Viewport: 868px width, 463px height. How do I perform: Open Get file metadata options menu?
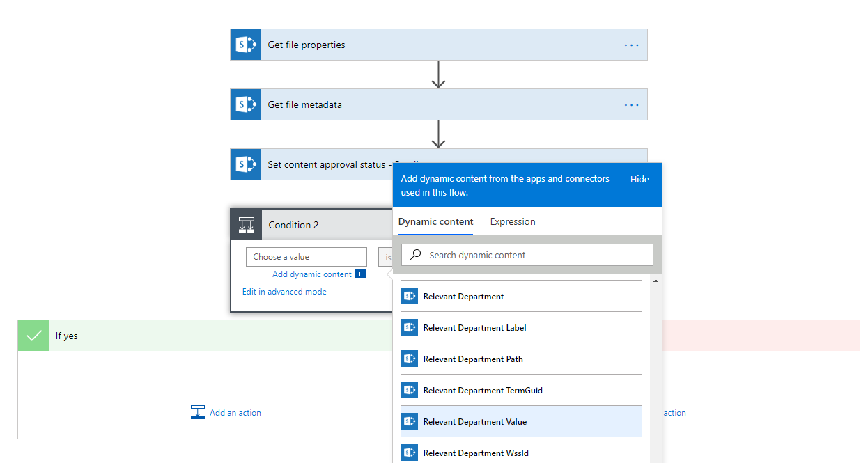pos(631,104)
